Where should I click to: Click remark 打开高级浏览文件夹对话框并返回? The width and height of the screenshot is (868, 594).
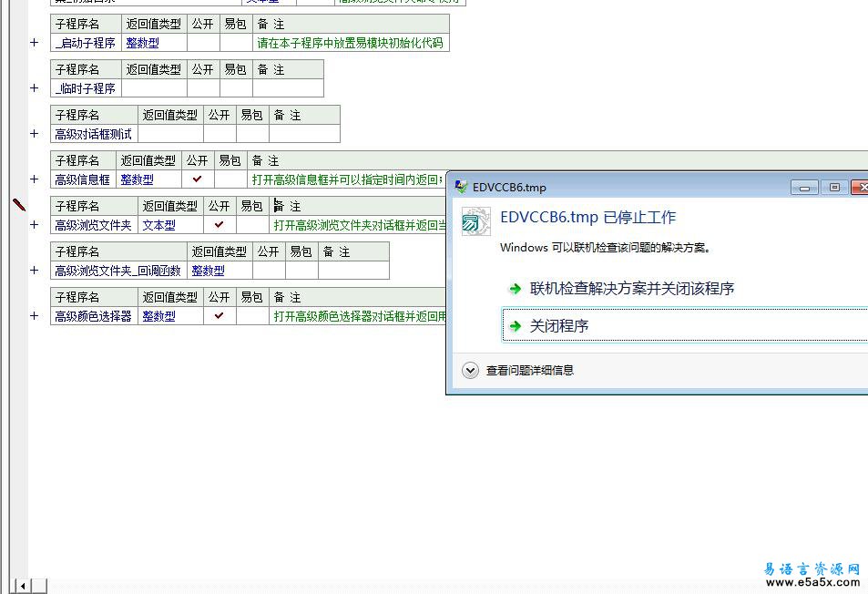point(360,225)
